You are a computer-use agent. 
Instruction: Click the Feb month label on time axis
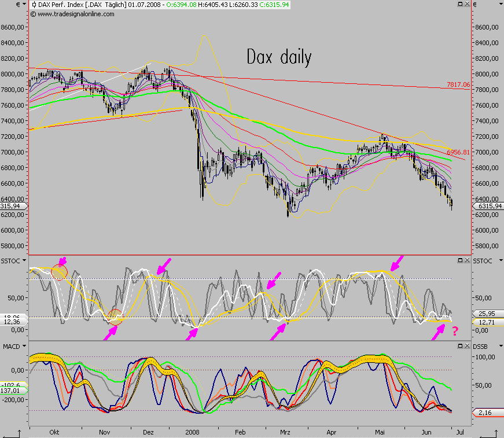point(240,432)
